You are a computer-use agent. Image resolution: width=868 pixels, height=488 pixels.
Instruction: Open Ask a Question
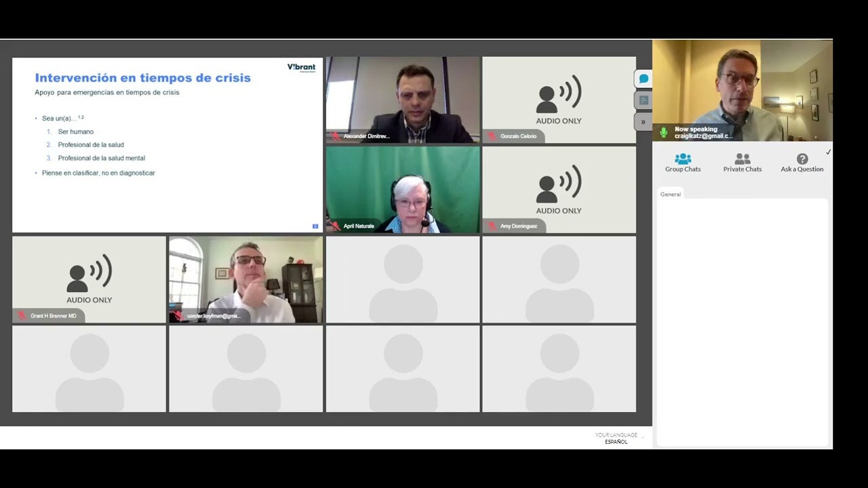coord(802,163)
